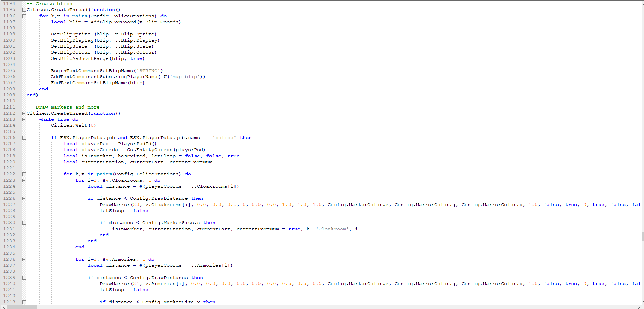Image resolution: width=644 pixels, height=309 pixels.
Task: Collapse the Draw markers thread at line 1212
Action: 24,113
